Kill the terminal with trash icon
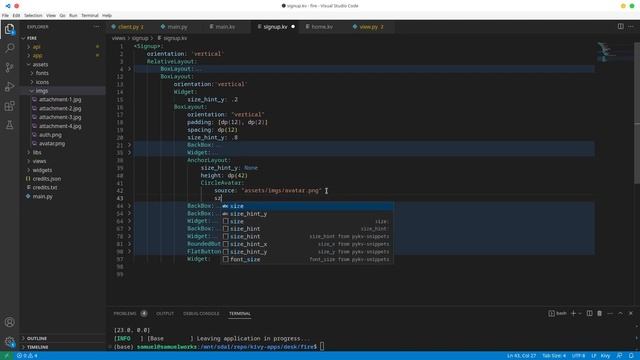The height and width of the screenshot is (360, 640). [x=600, y=313]
